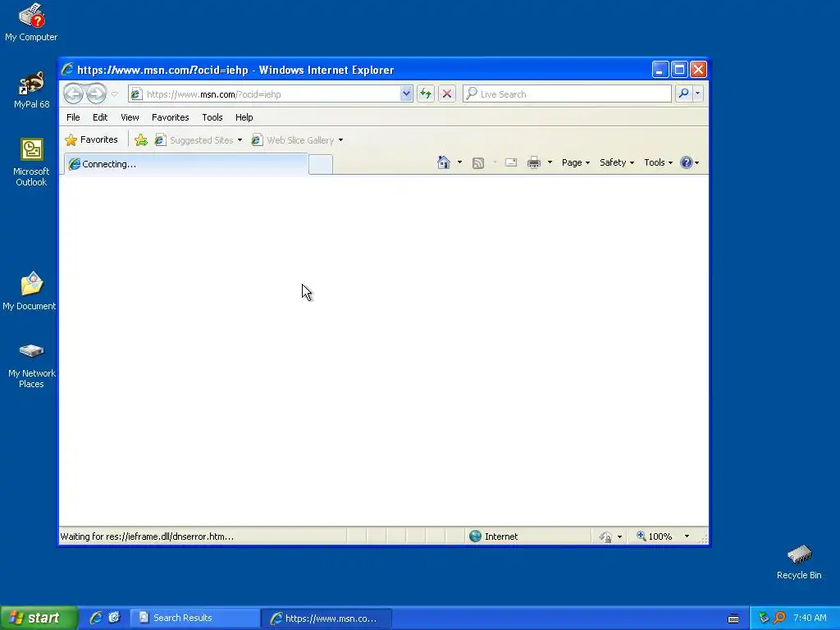Open the Safety command bar menu
The height and width of the screenshot is (630, 840).
[617, 162]
